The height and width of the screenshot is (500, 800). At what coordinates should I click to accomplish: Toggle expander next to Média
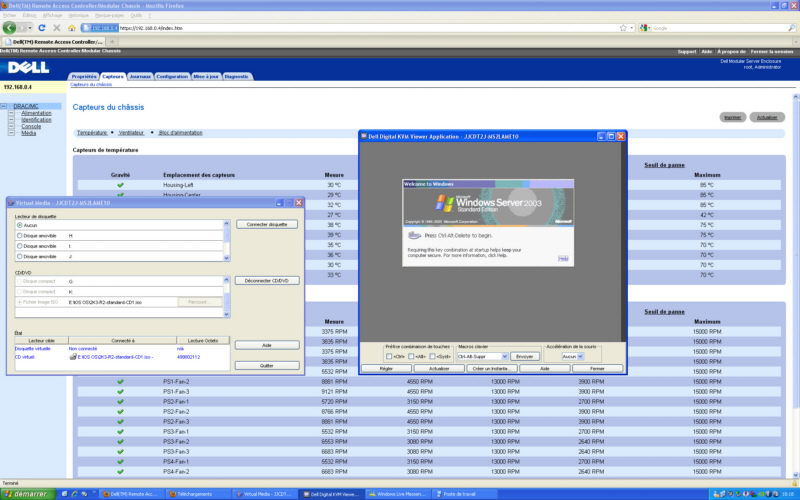(11, 133)
